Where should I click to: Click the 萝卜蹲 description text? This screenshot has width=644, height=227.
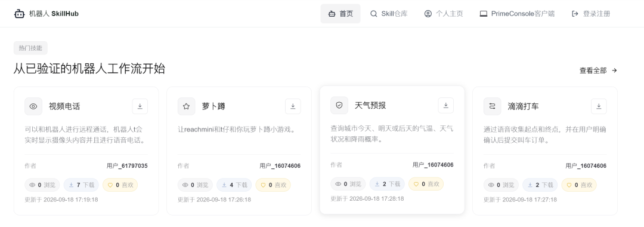[237, 130]
